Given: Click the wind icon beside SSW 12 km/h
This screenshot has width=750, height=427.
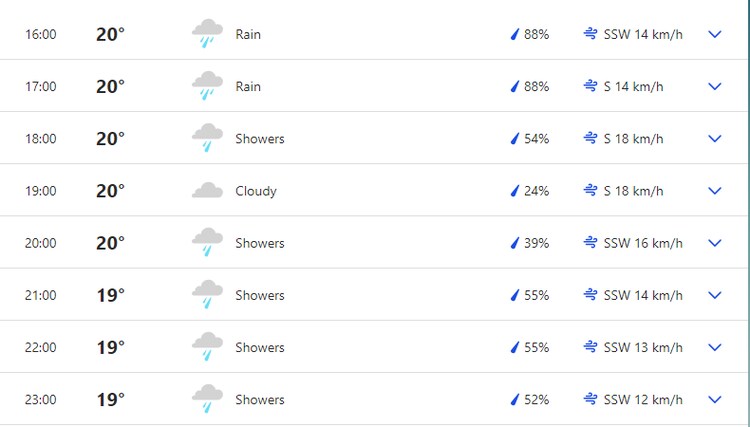Looking at the screenshot, I should [591, 399].
